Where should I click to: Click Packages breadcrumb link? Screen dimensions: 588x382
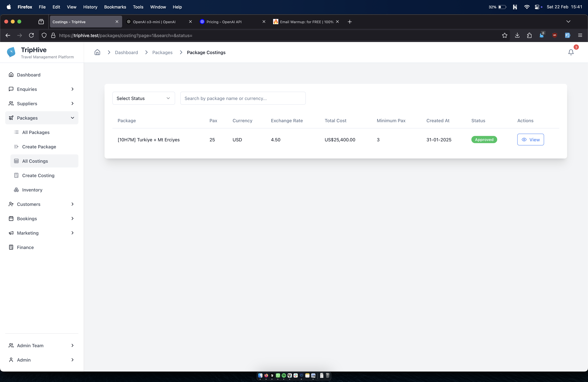pos(162,52)
